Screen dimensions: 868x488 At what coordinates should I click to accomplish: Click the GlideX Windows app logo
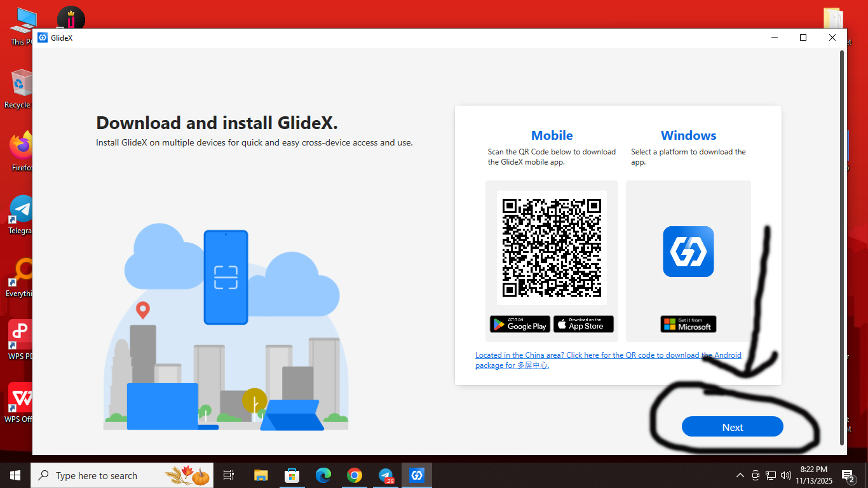coord(688,252)
